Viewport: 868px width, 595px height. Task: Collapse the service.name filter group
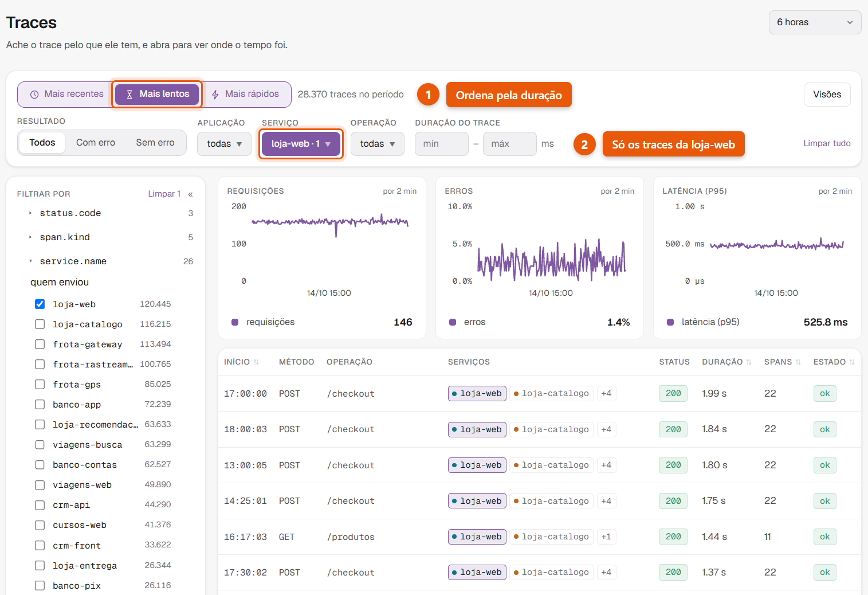point(30,261)
